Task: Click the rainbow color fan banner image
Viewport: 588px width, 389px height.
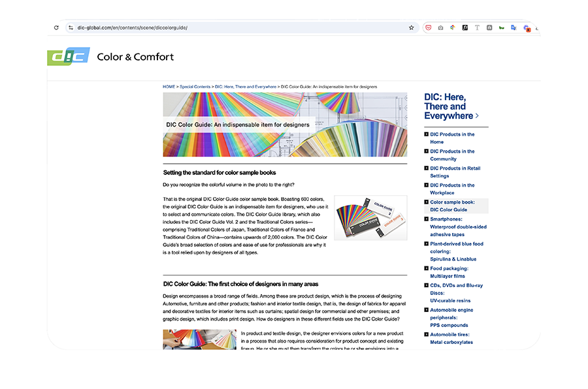Action: (284, 124)
